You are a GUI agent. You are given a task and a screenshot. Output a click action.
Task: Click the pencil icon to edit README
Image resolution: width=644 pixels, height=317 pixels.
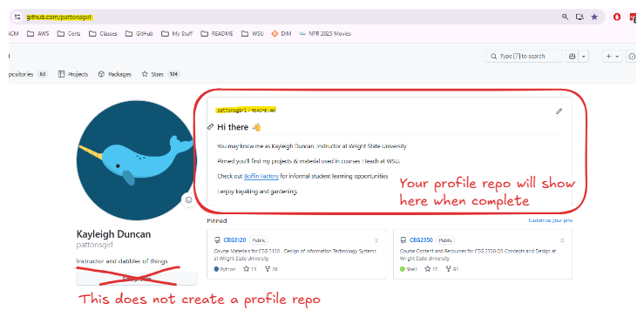click(x=559, y=111)
